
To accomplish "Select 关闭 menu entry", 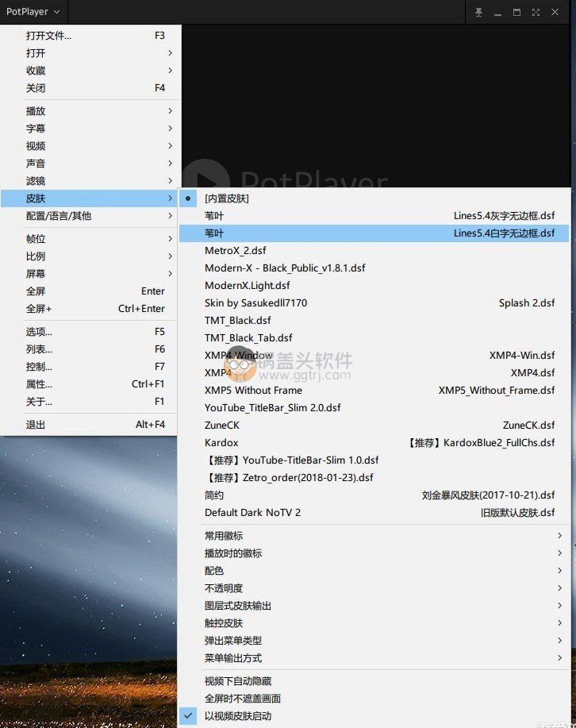I will (90, 88).
